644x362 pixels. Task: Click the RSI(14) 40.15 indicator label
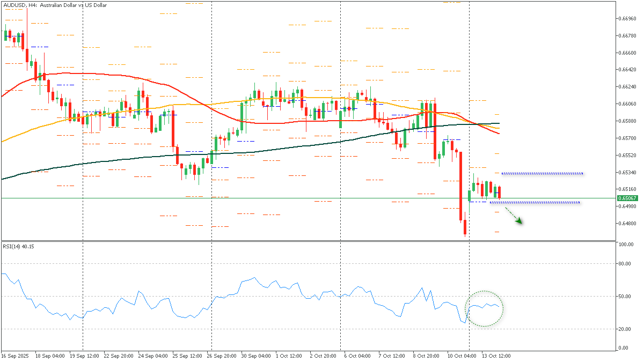tap(18, 247)
